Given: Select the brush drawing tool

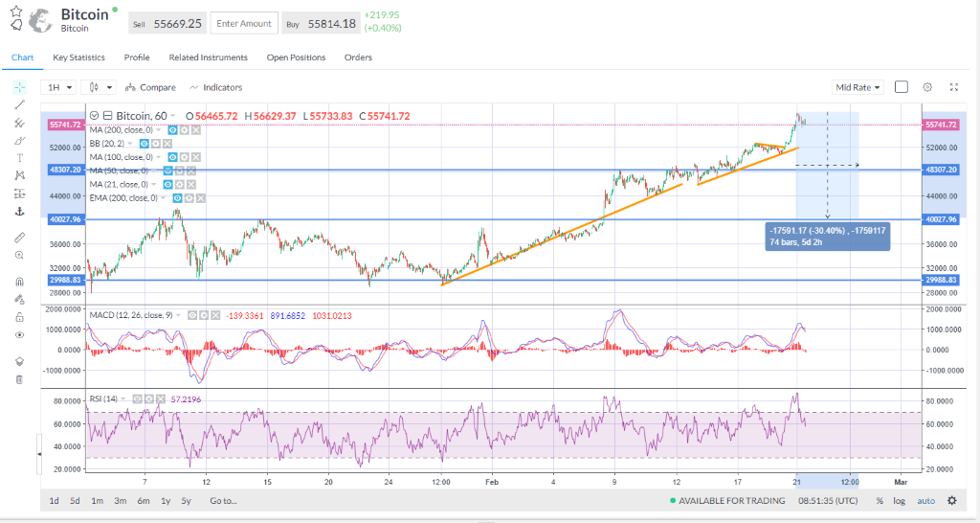Looking at the screenshot, I should (x=19, y=141).
